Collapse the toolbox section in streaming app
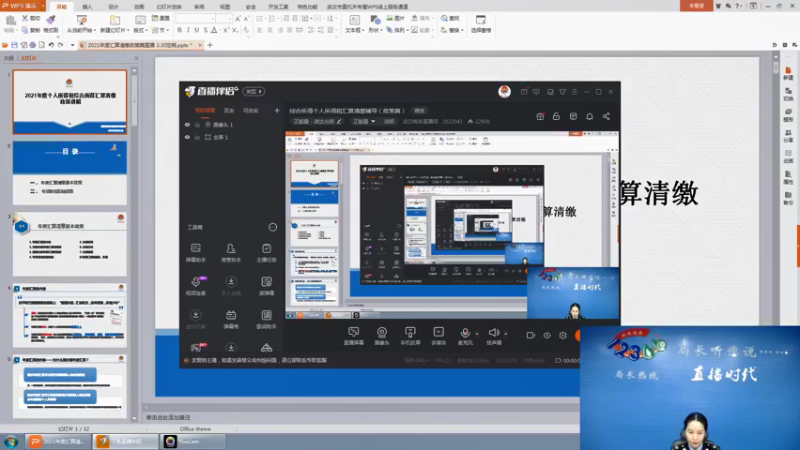Image resolution: width=800 pixels, height=450 pixels. [272, 227]
